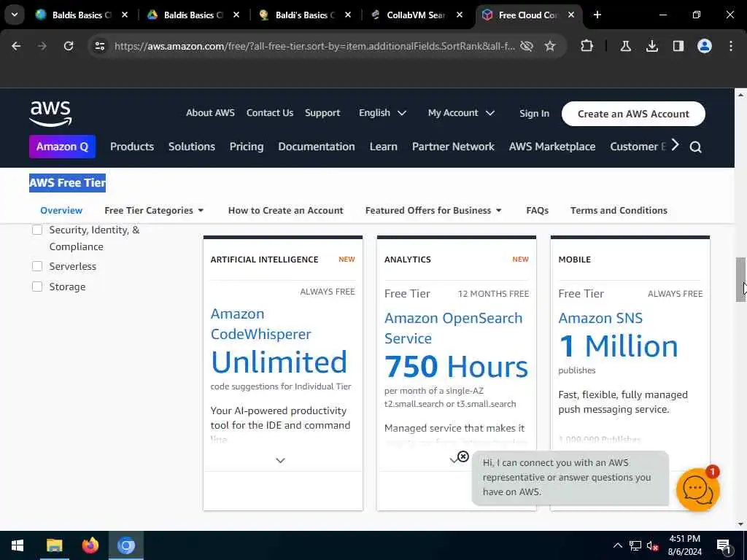This screenshot has height=560, width=747.
Task: Bookmark this page with the star icon
Action: 550,46
